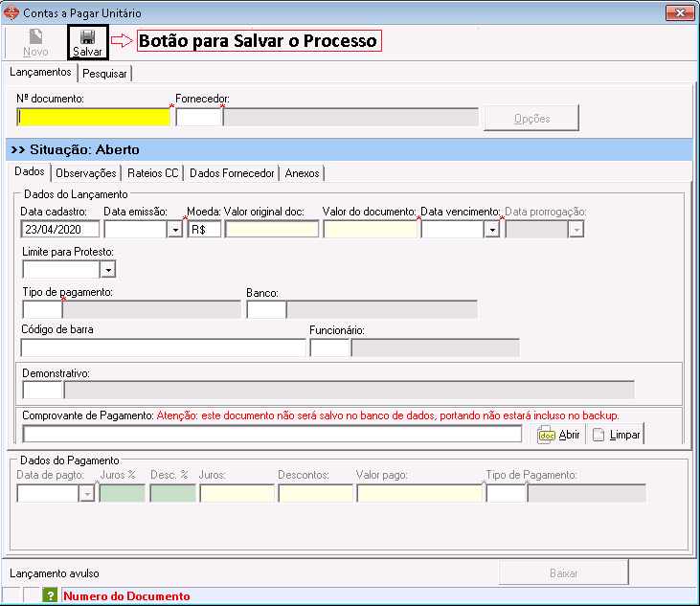Image resolution: width=700 pixels, height=606 pixels.
Task: Click the Novo document icon
Action: point(35,37)
